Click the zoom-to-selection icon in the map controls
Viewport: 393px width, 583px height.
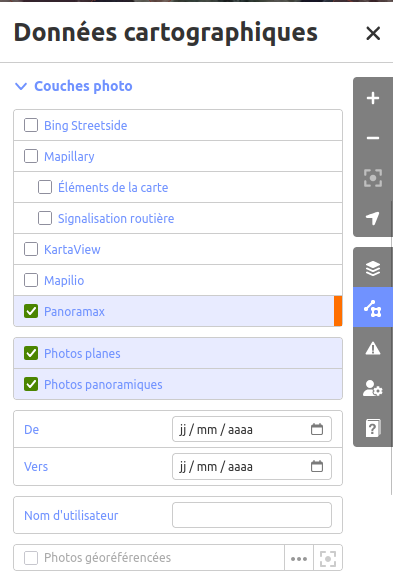point(373,178)
